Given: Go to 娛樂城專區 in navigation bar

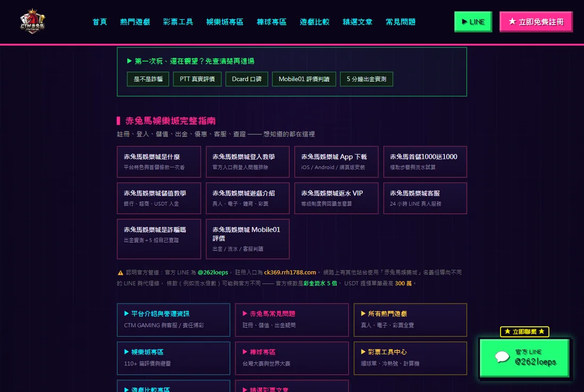Looking at the screenshot, I should tap(225, 22).
